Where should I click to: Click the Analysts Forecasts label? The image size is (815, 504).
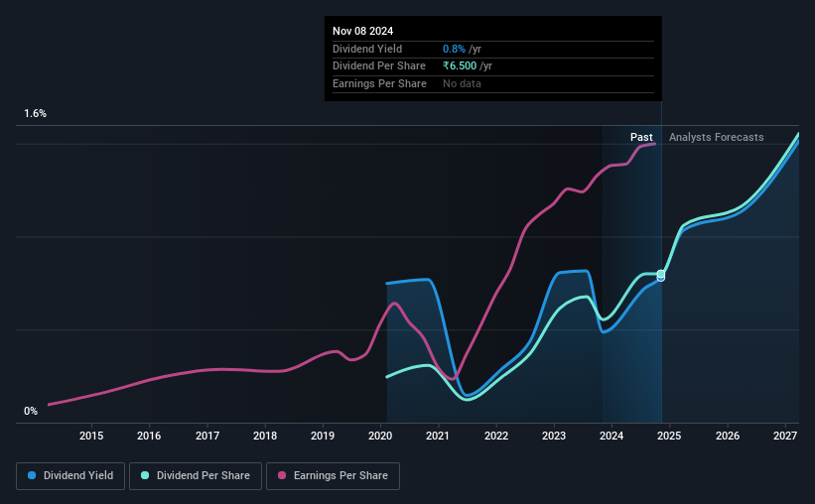point(717,137)
